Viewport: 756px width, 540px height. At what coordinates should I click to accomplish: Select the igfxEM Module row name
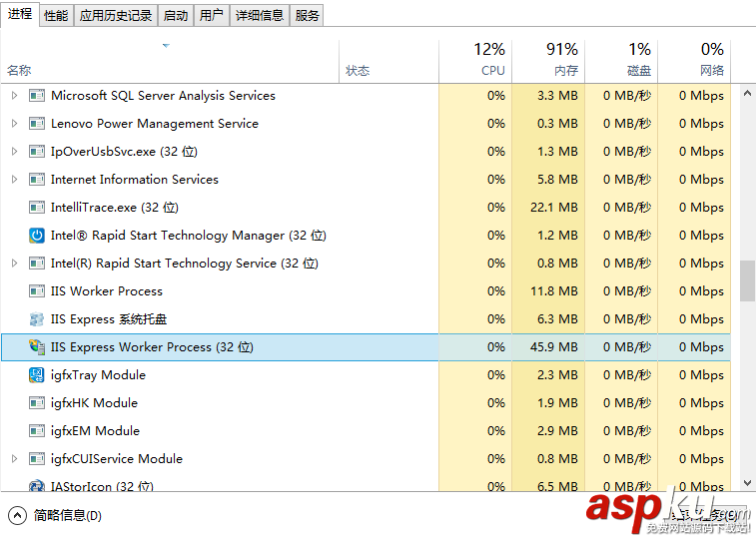[95, 430]
